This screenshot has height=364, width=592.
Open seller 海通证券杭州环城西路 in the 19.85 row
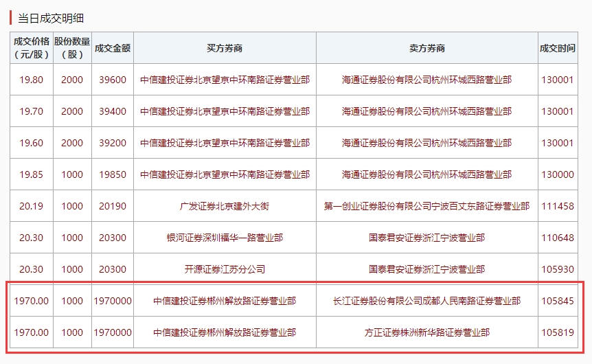(427, 174)
